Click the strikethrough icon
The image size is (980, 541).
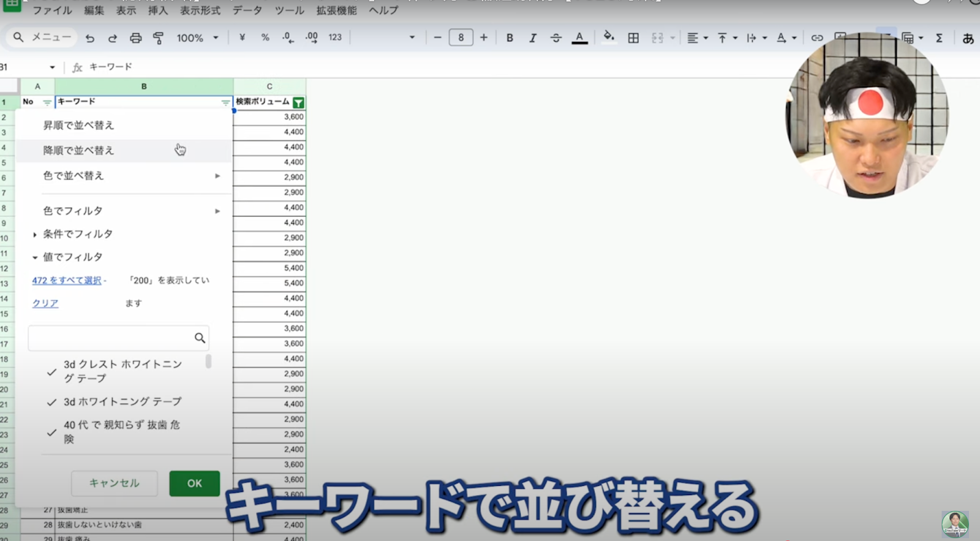tap(556, 38)
